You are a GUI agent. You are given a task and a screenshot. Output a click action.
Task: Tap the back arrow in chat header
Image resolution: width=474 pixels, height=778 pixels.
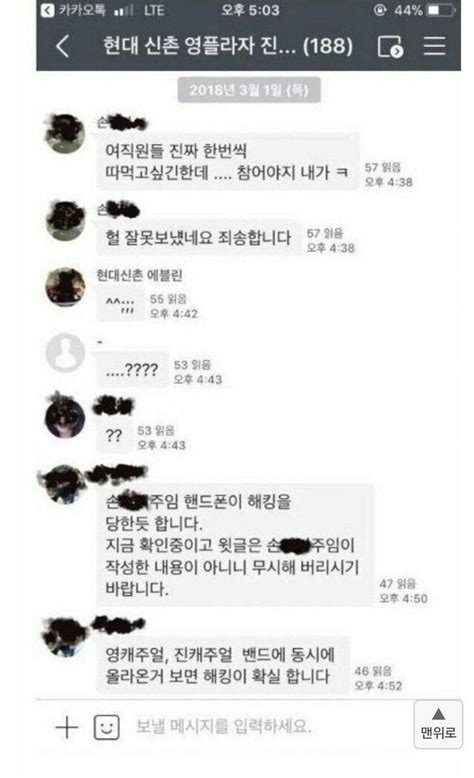coord(63,47)
